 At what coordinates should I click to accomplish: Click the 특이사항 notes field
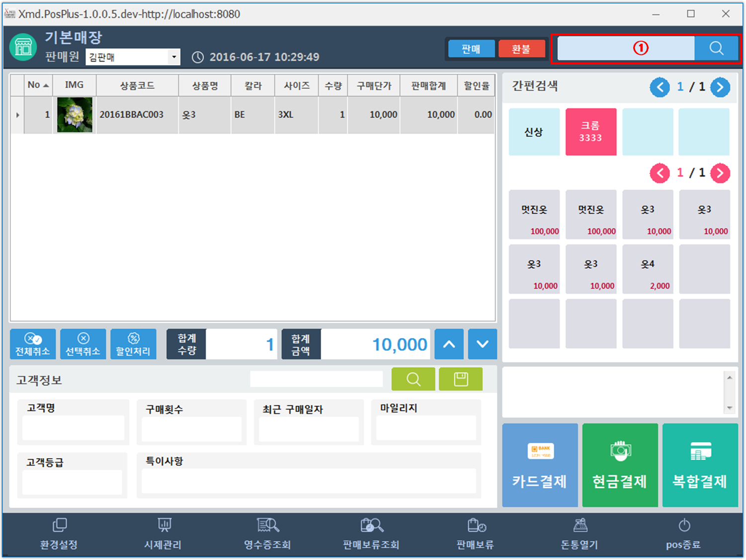point(309,481)
